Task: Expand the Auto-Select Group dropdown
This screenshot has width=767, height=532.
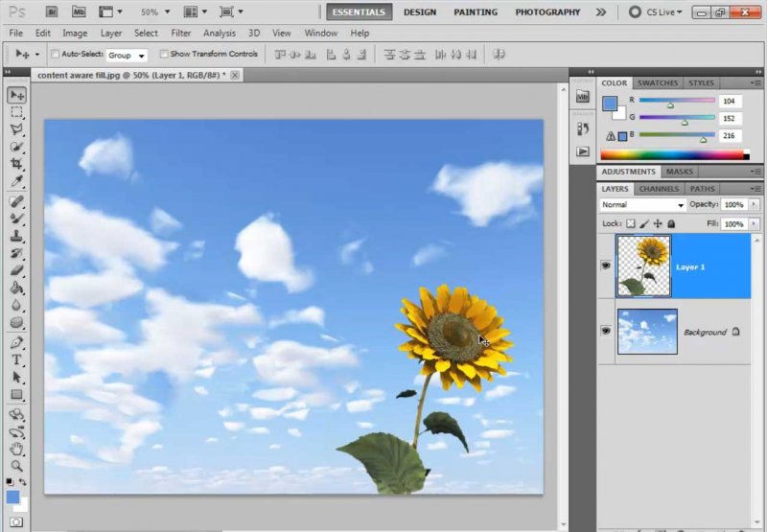Action: pos(127,56)
